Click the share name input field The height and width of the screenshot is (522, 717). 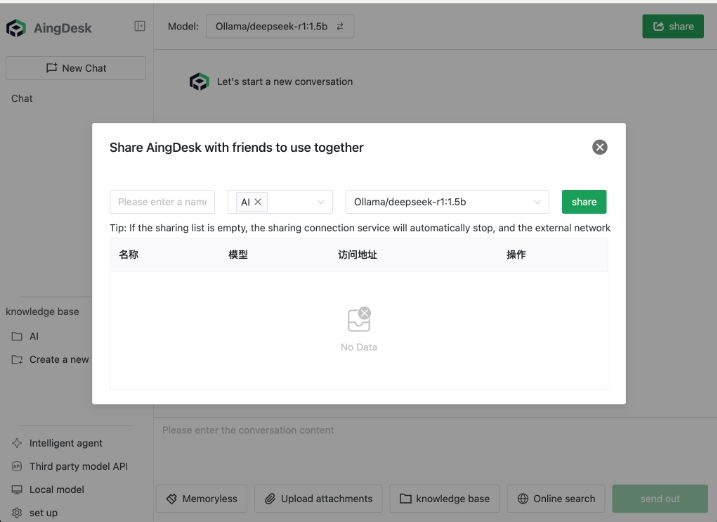click(162, 202)
